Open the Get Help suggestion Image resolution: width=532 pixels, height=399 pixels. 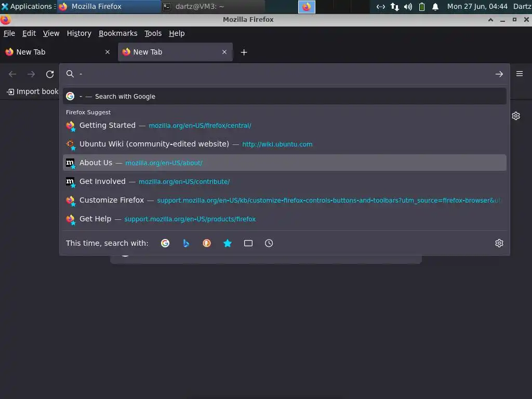click(x=284, y=219)
